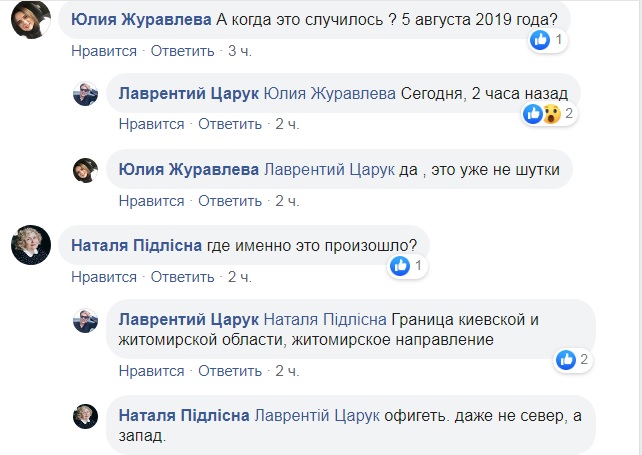Viewport: 642px width, 455px height.
Task: Click like reaction icon on first comment
Action: (540, 41)
